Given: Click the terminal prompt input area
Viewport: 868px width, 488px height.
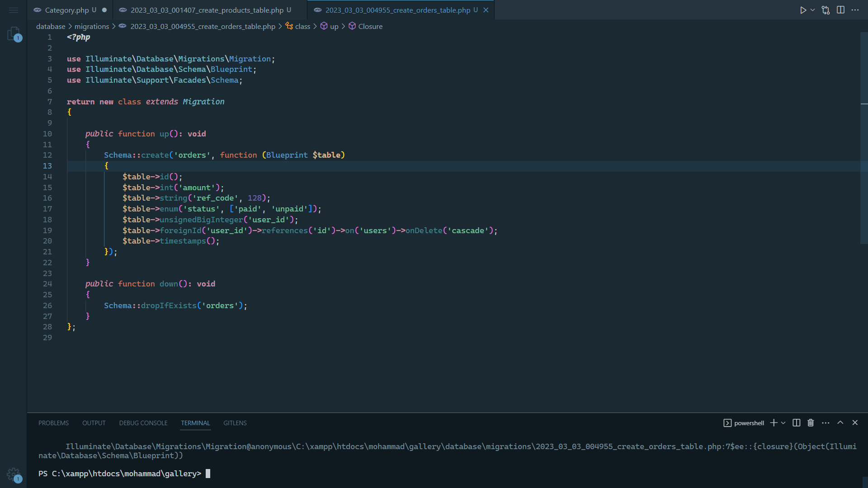Looking at the screenshot, I should 208,474.
